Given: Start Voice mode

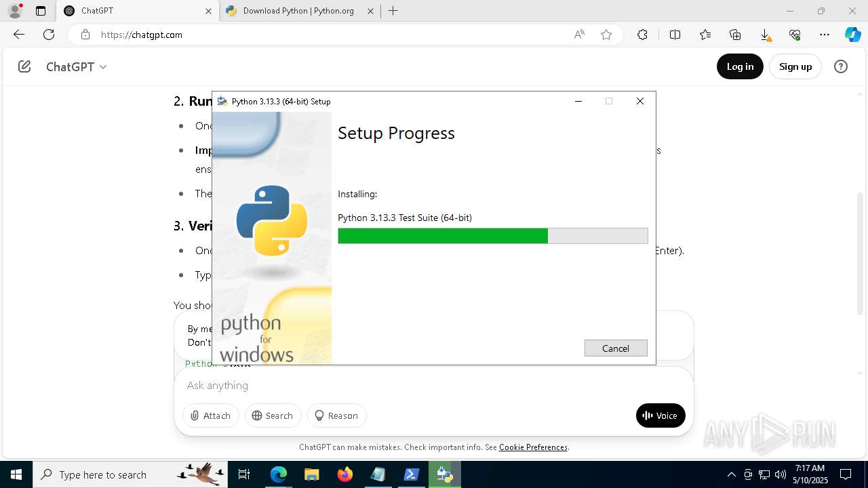Looking at the screenshot, I should pos(660,415).
